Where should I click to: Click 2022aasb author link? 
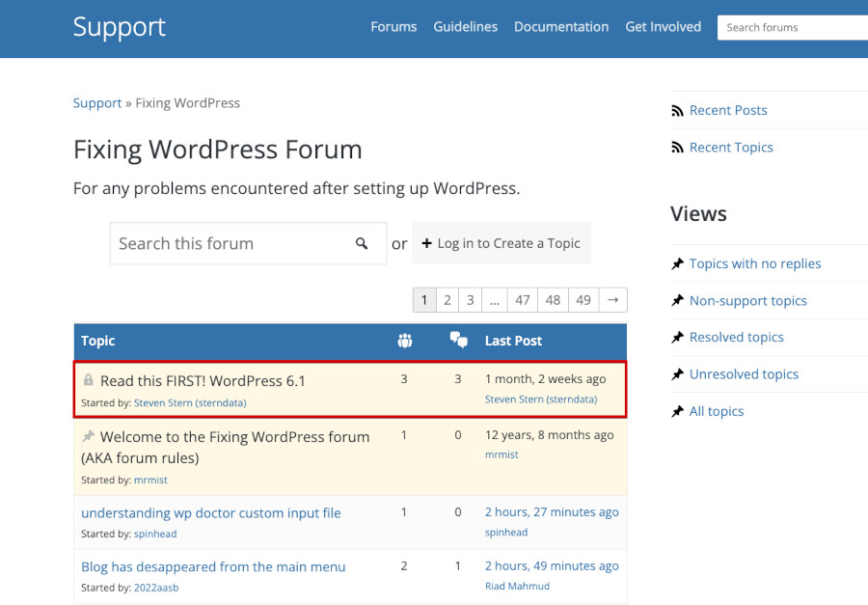pyautogui.click(x=156, y=588)
